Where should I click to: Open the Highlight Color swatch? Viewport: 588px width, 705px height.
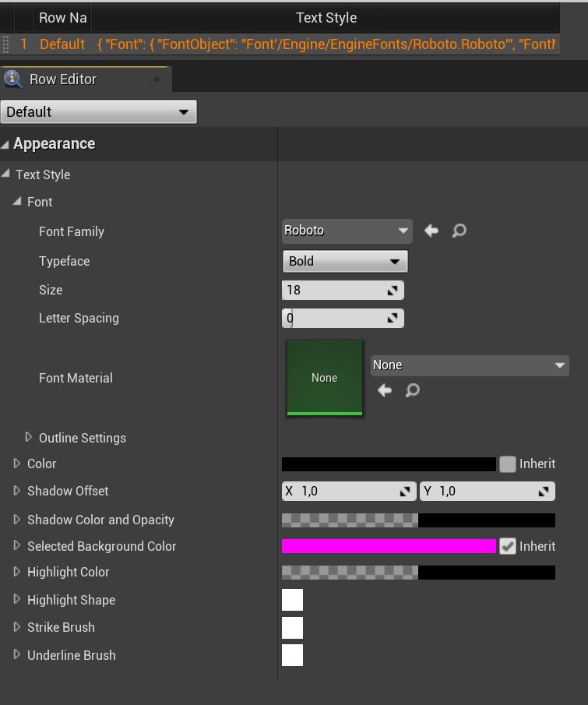(x=418, y=573)
